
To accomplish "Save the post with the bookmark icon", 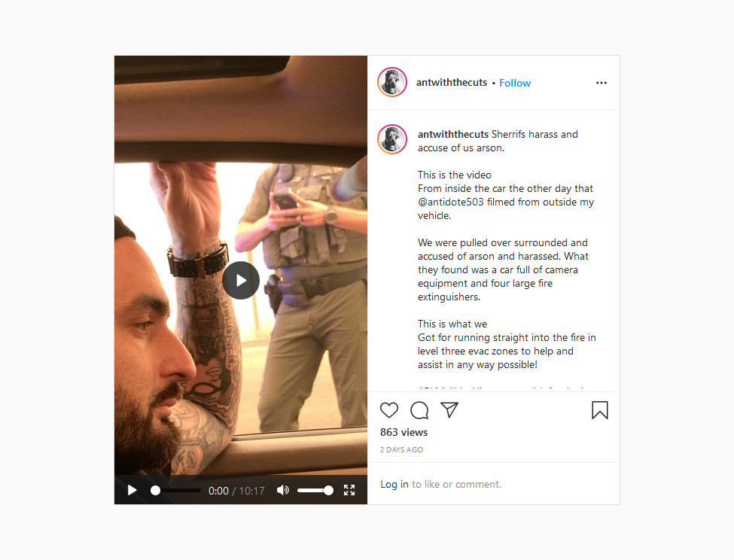I will (600, 410).
